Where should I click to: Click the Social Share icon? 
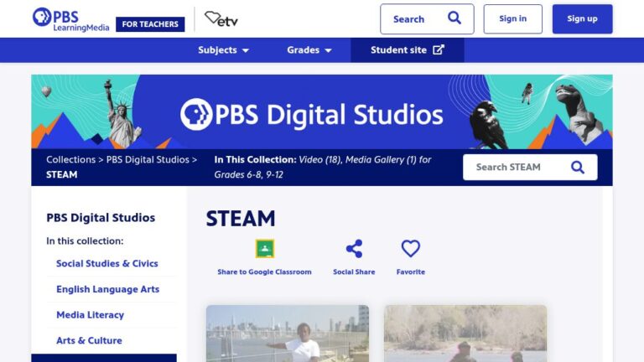tap(354, 248)
